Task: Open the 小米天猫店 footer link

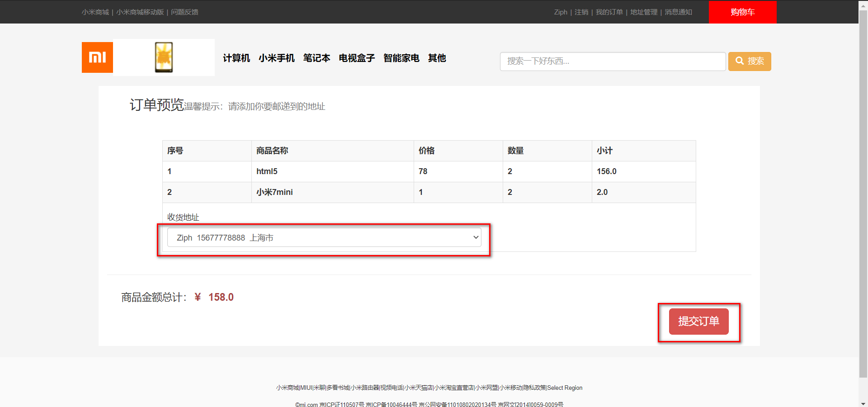Action: (x=419, y=388)
